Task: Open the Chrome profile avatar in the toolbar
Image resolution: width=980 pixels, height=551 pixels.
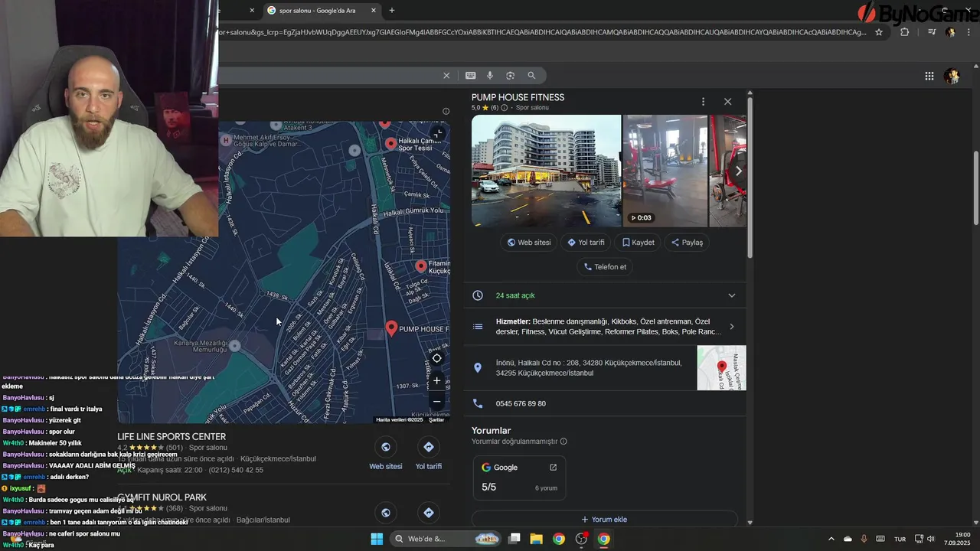Action: 950,32
